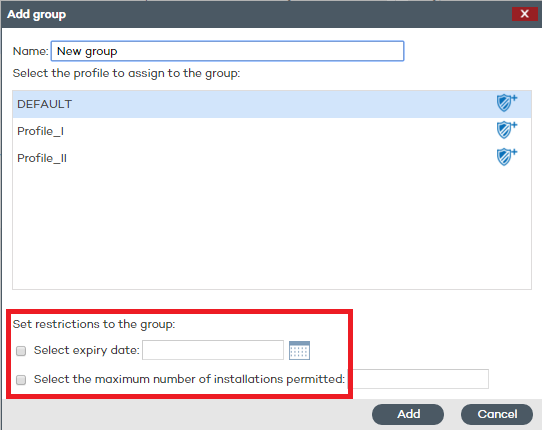Click the shield plus icon for Profile_I
Viewport: 542px width, 430px height.
pos(507,130)
